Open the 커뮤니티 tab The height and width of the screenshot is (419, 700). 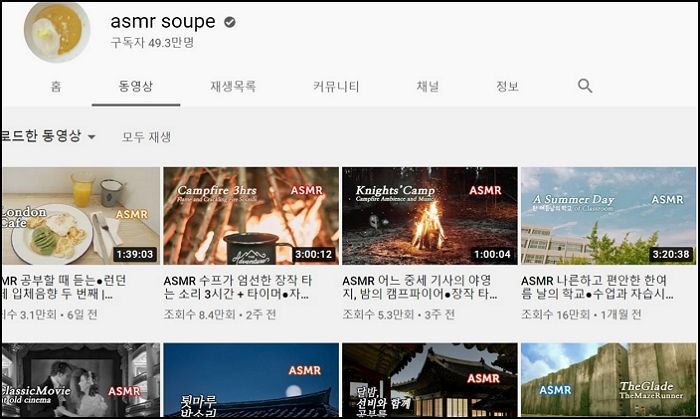point(336,86)
